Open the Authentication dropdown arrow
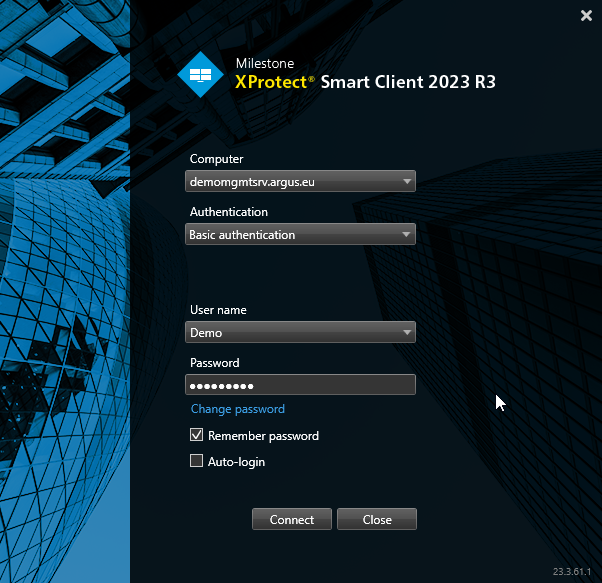602x583 pixels. pos(406,235)
